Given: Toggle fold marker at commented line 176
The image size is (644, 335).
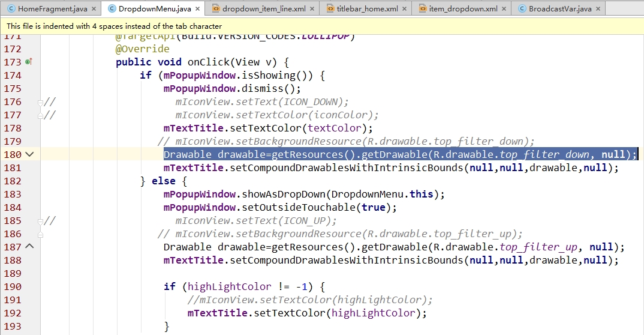Looking at the screenshot, I should 40,102.
